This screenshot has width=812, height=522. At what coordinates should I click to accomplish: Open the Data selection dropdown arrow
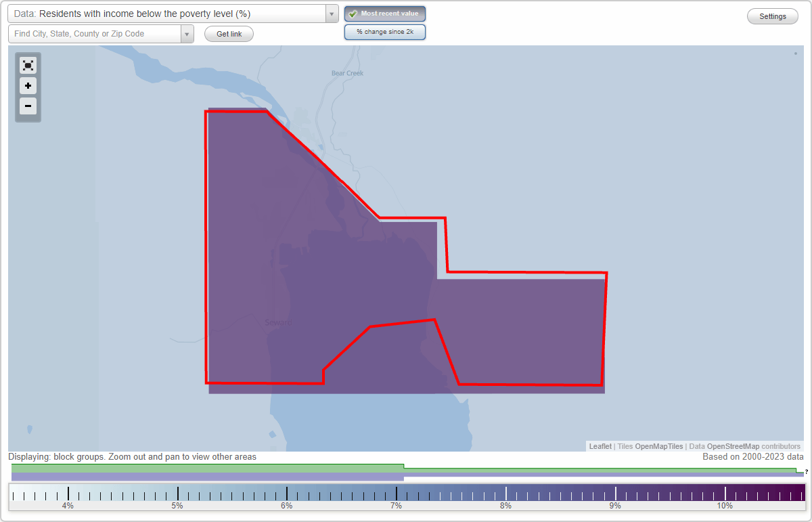click(332, 14)
